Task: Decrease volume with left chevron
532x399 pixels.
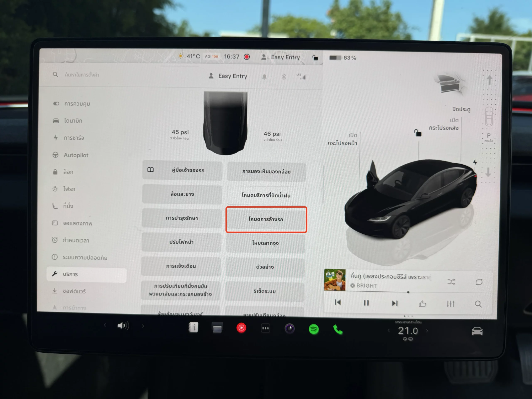Action: pyautogui.click(x=105, y=325)
